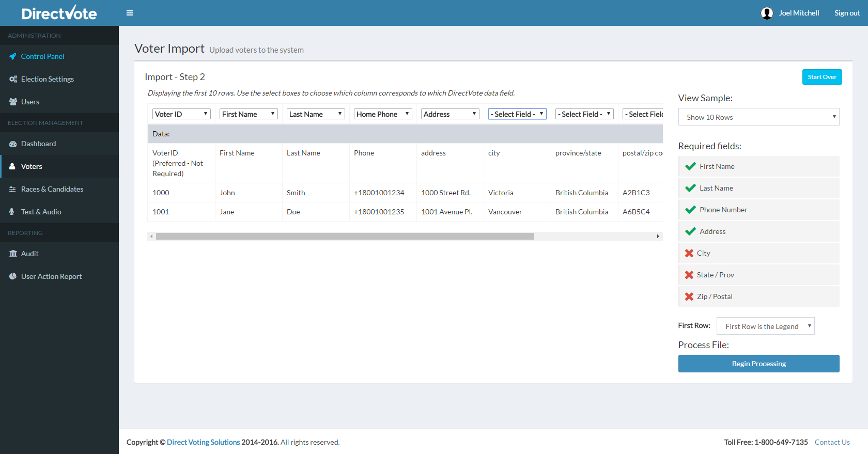
Task: Click the cell 'A2B1C3'
Action: click(x=641, y=193)
